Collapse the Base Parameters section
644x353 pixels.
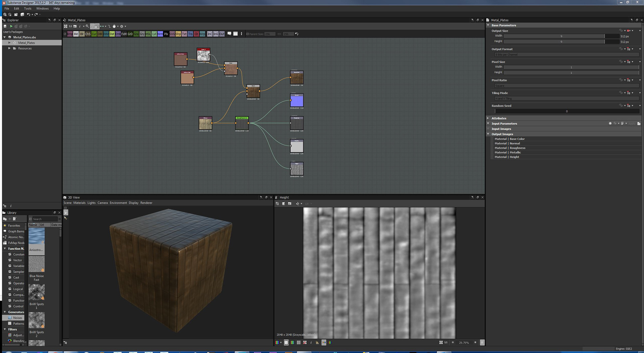pyautogui.click(x=488, y=25)
